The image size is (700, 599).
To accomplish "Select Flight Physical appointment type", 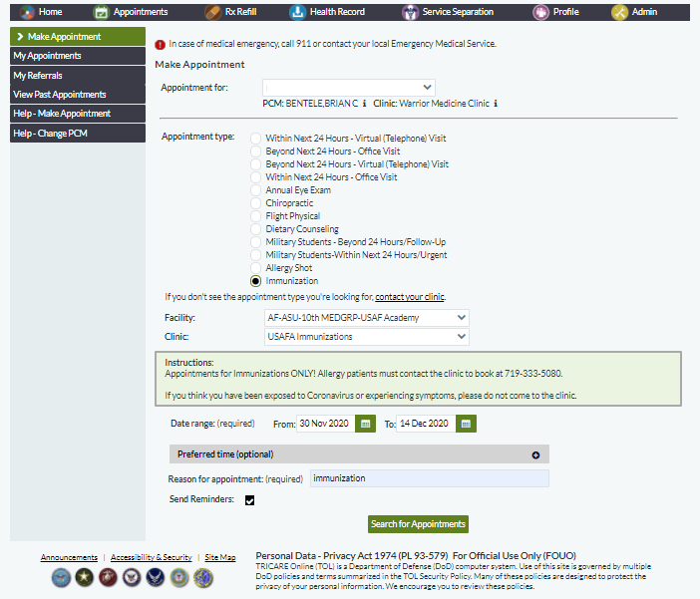I will 255,216.
